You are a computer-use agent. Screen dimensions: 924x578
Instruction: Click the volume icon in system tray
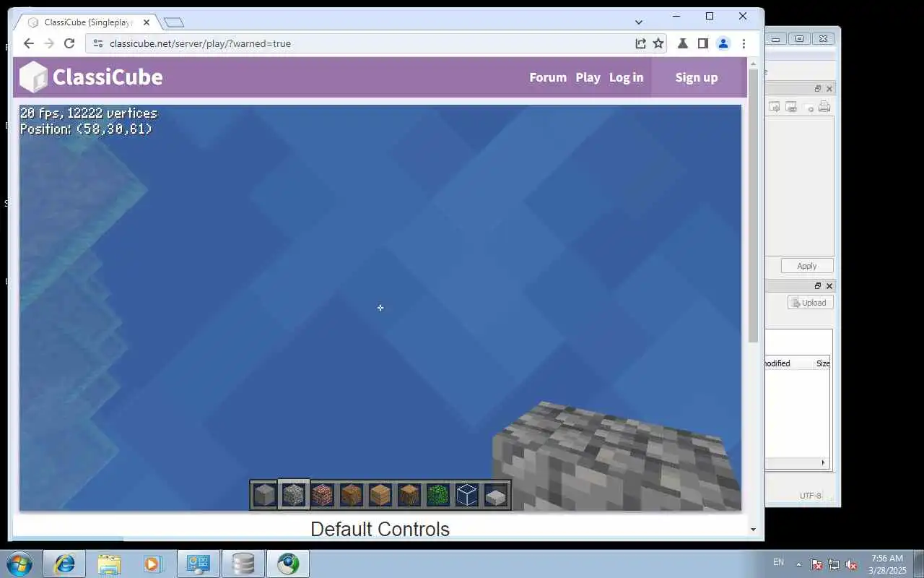coord(851,564)
